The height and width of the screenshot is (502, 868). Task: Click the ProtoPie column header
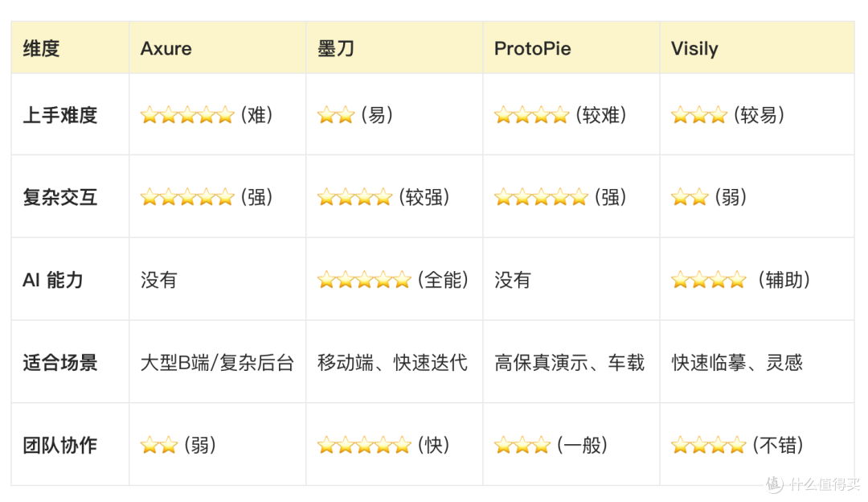[x=571, y=48]
